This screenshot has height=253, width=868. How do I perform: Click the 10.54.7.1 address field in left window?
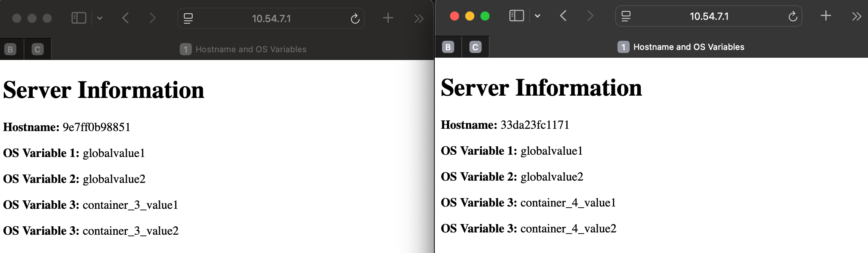click(x=271, y=19)
